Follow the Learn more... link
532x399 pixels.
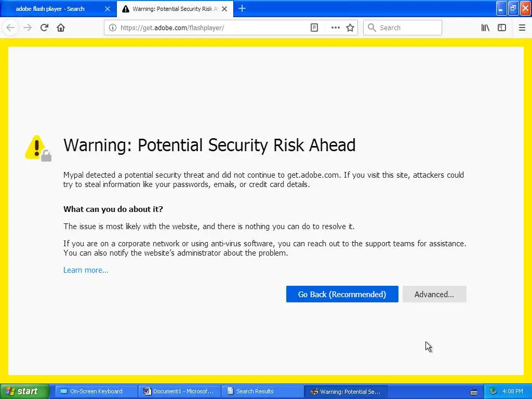tap(86, 270)
